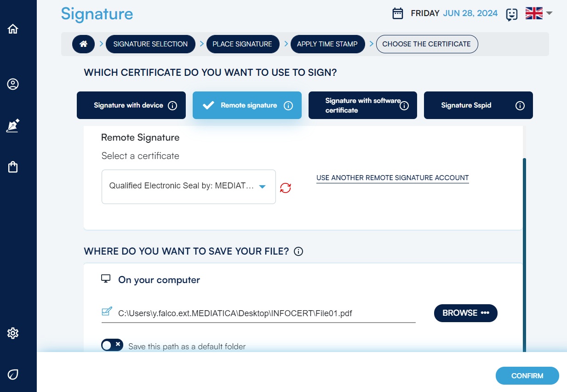Go to Signature Selection breadcrumb step
The image size is (567, 392).
click(x=150, y=44)
